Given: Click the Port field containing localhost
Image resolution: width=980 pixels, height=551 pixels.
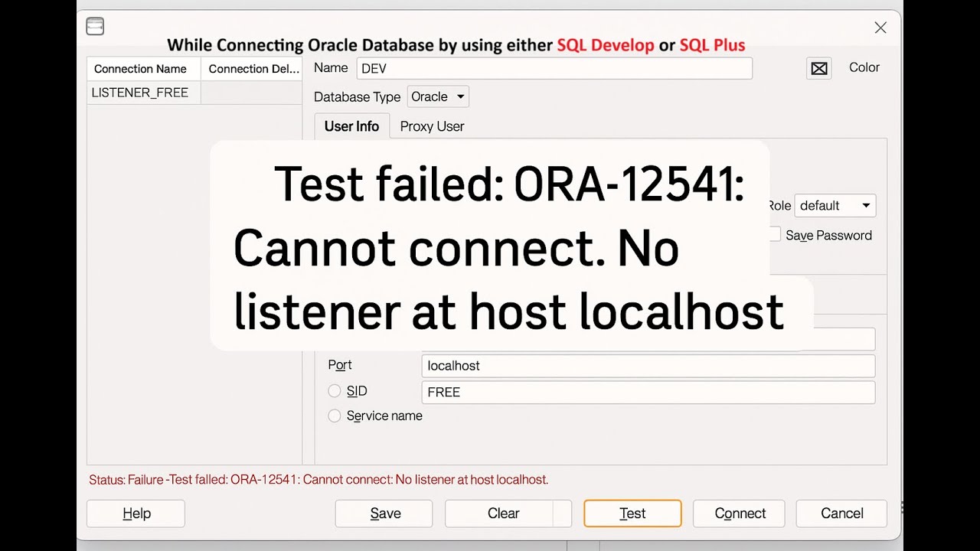Looking at the screenshot, I should (x=648, y=366).
